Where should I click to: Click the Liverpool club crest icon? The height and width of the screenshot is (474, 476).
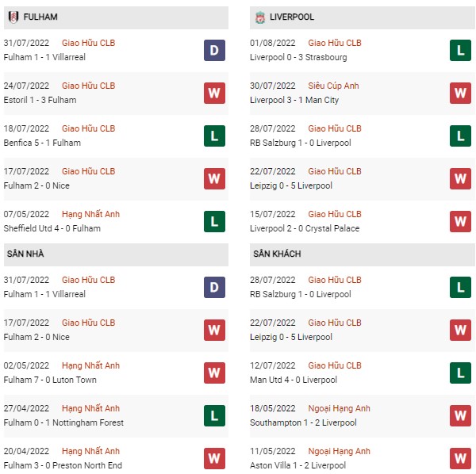point(260,17)
